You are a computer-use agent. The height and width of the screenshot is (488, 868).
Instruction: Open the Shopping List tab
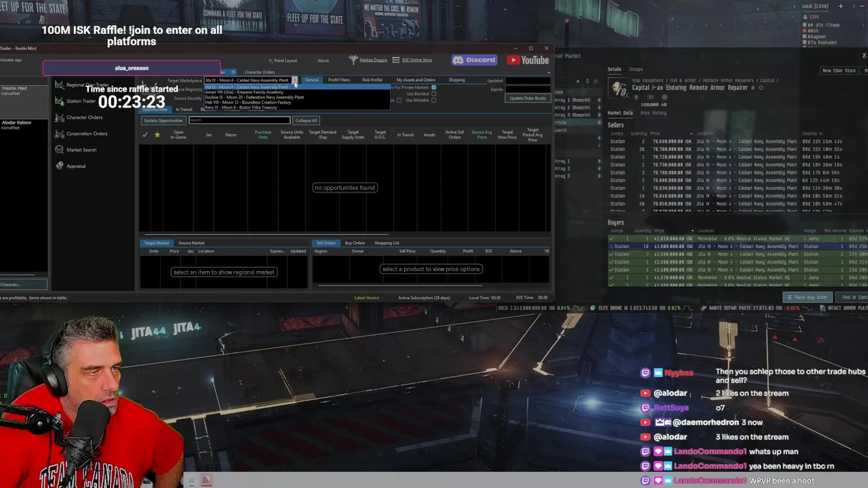(387, 243)
